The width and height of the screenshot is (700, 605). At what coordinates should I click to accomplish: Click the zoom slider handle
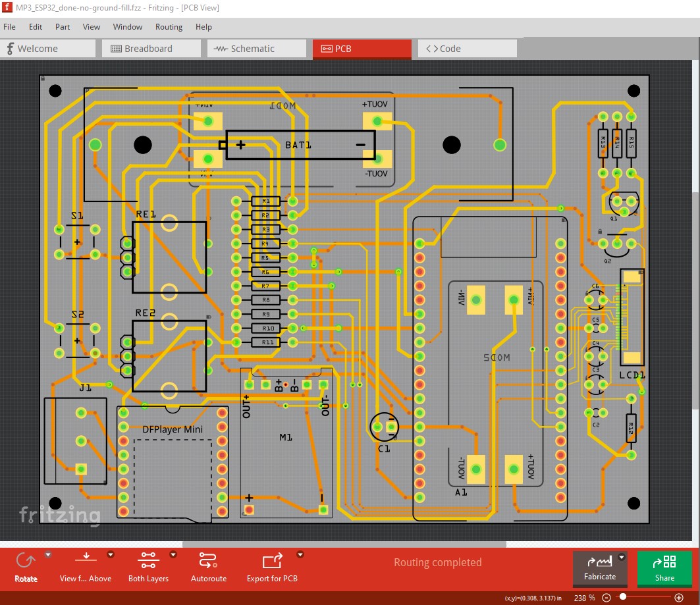(x=623, y=597)
